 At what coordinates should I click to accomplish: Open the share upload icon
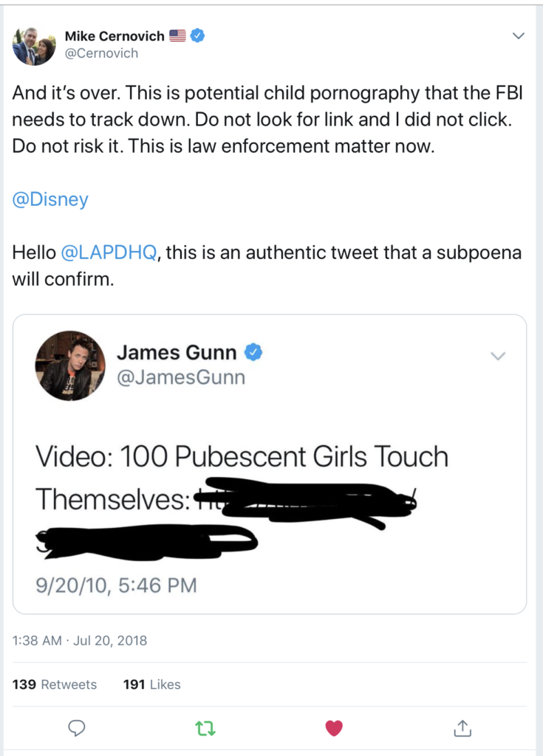[x=462, y=728]
